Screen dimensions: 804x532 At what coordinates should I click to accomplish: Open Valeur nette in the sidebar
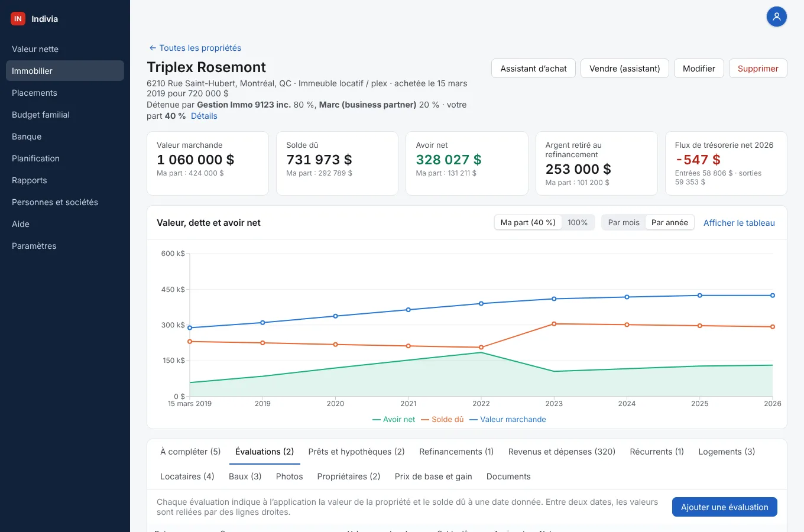point(65,49)
